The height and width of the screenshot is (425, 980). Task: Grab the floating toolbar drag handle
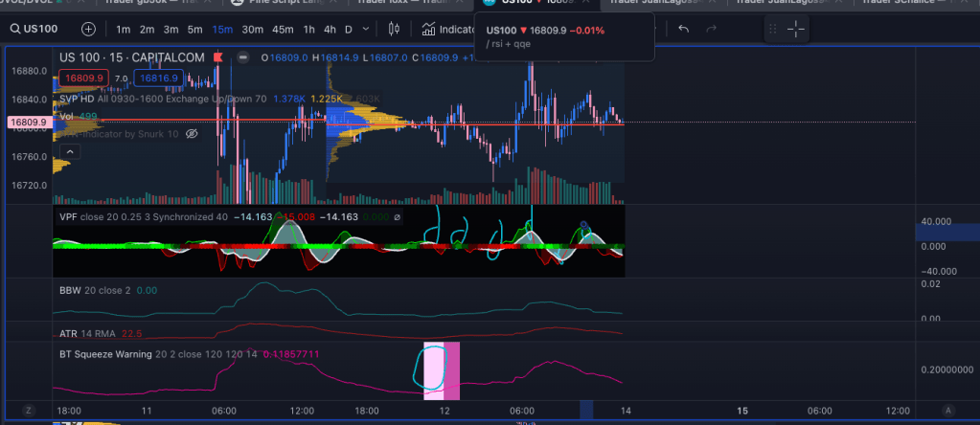(772, 30)
